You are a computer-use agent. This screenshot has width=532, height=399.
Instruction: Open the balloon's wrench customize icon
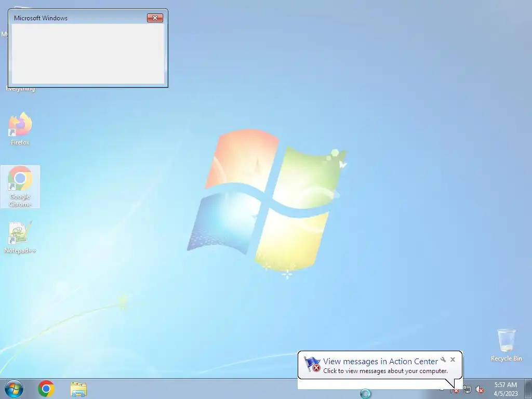tap(443, 360)
